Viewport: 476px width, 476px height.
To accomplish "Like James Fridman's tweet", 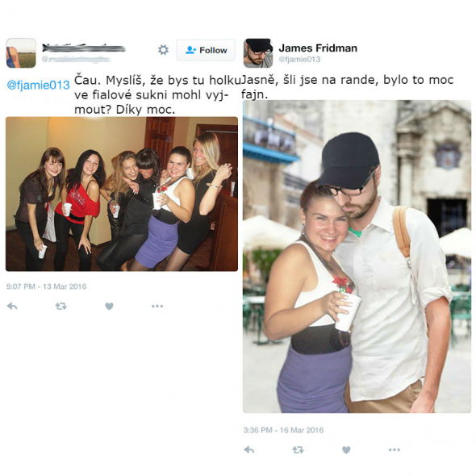I will click(x=346, y=450).
